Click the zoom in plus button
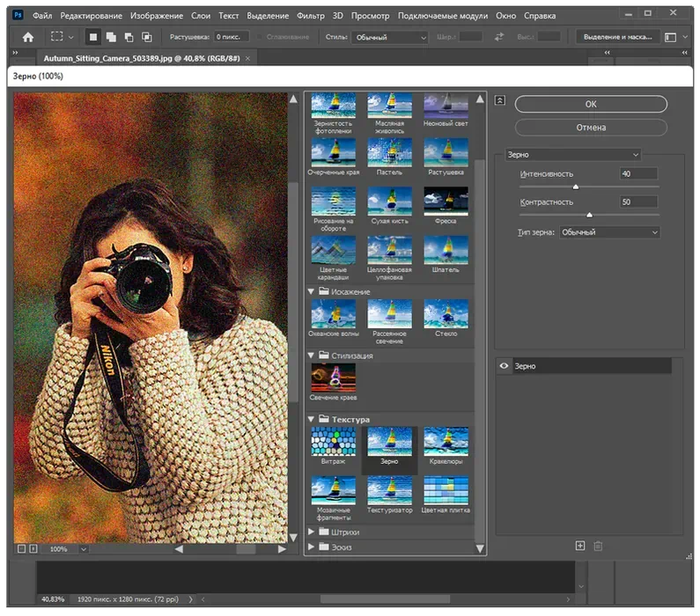Image resolution: width=700 pixels, height=616 pixels. tap(33, 549)
